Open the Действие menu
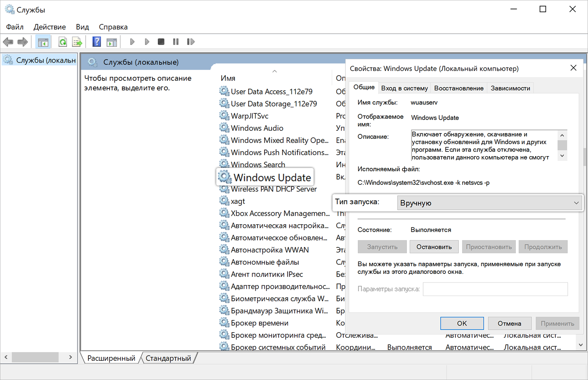The image size is (588, 380). 50,27
